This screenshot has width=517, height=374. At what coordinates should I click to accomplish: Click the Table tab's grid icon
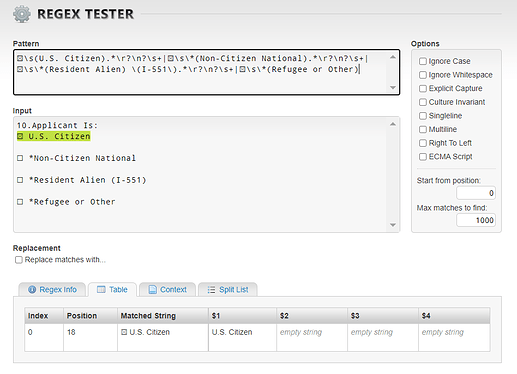tap(101, 290)
